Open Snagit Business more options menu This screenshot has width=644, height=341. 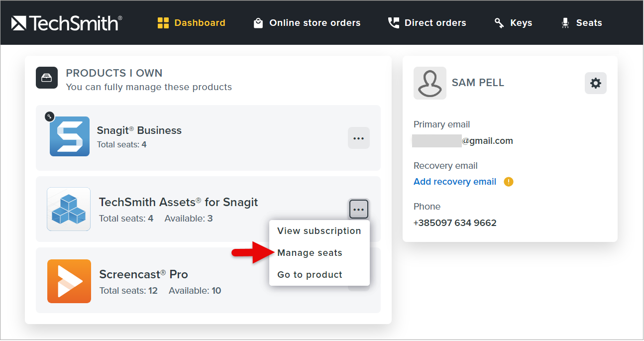pos(358,138)
